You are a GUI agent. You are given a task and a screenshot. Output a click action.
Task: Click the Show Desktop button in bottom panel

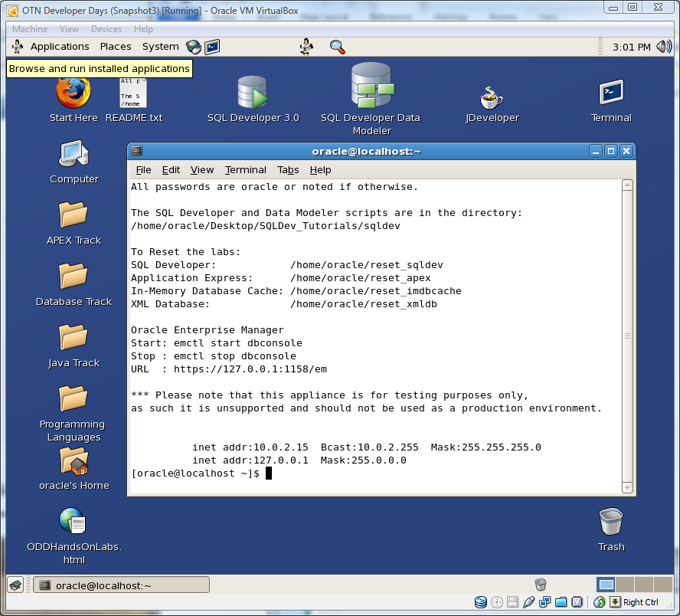click(x=15, y=585)
